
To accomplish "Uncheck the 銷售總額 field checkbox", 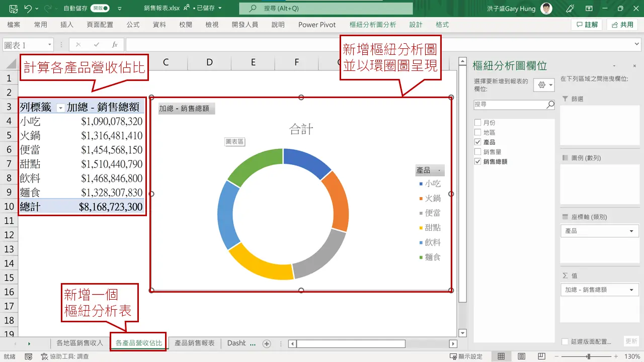I will click(x=478, y=161).
